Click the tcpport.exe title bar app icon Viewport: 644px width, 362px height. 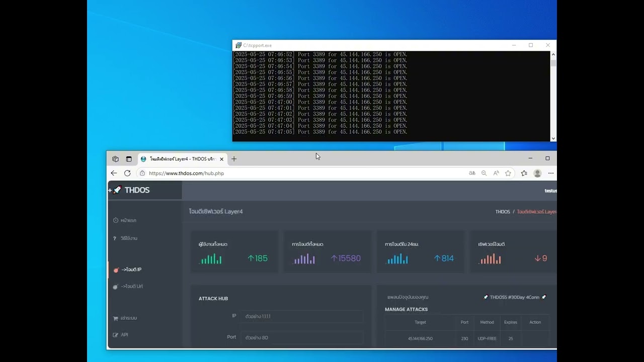[238, 45]
